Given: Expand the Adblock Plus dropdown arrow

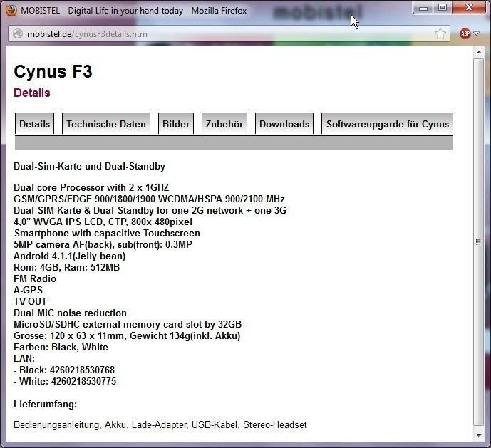Looking at the screenshot, I should pyautogui.click(x=477, y=33).
